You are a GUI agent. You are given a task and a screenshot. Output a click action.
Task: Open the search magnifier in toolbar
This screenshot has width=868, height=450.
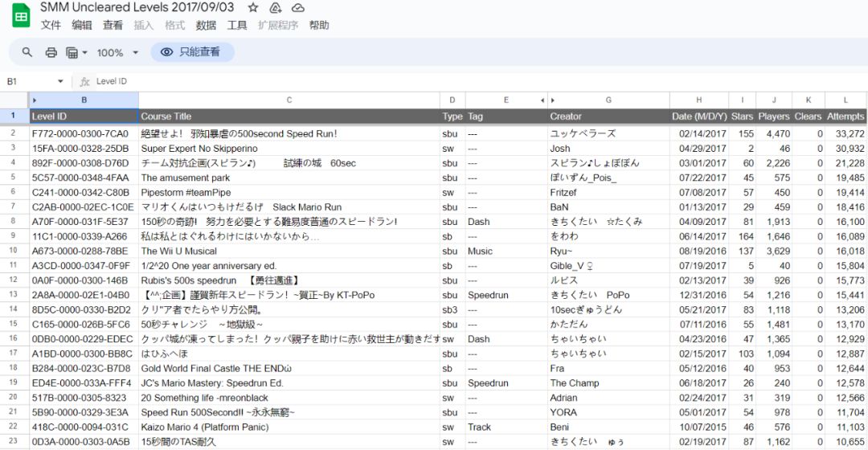tap(27, 52)
